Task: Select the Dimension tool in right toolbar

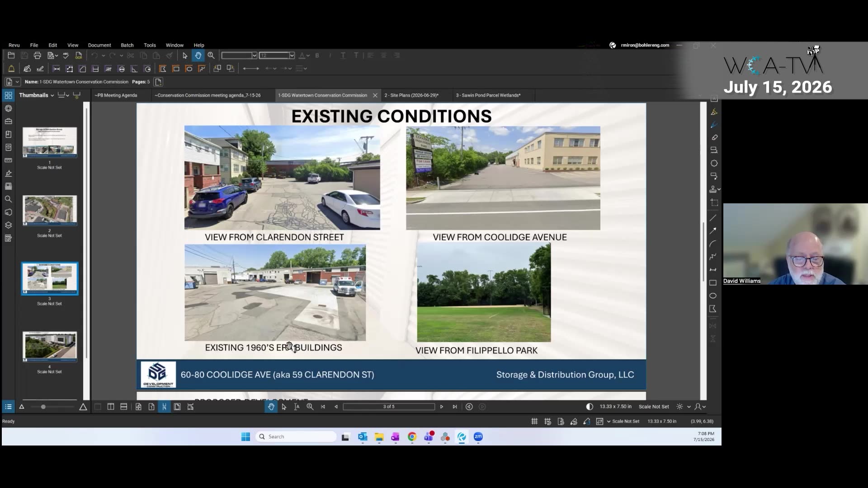Action: pos(713,270)
